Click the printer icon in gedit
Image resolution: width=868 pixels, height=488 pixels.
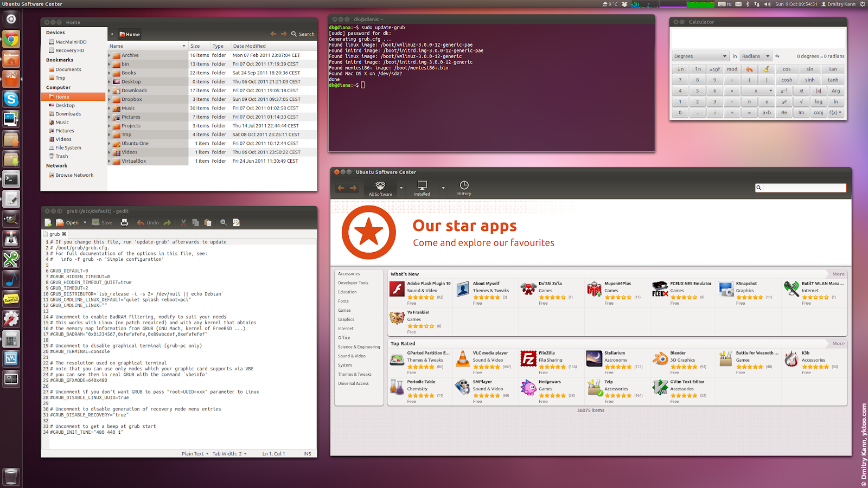(x=124, y=222)
